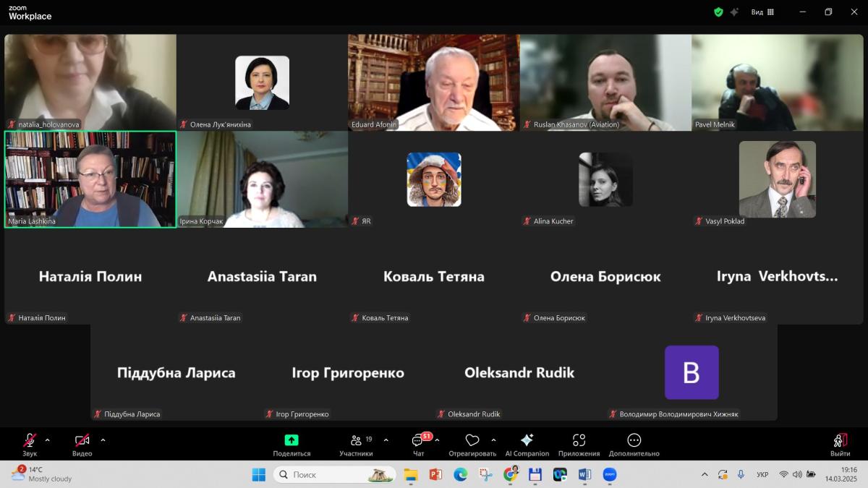Open Microsoft Word from the taskbar
The image size is (868, 488).
coord(584,475)
